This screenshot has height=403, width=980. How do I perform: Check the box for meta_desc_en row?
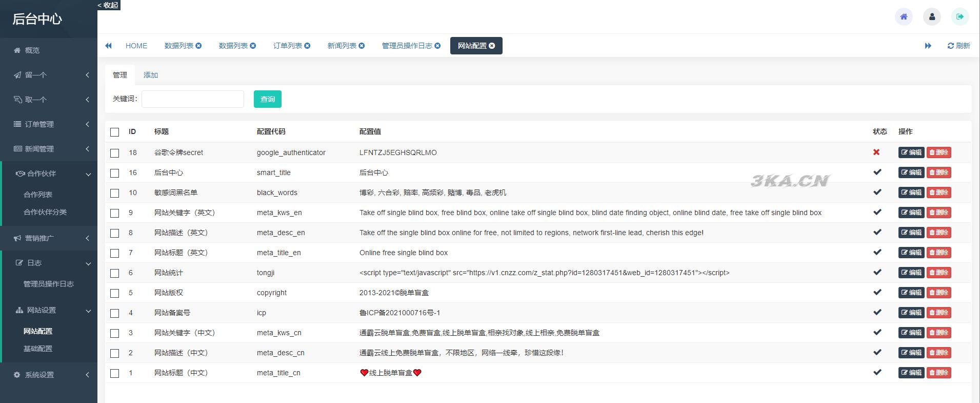(115, 233)
